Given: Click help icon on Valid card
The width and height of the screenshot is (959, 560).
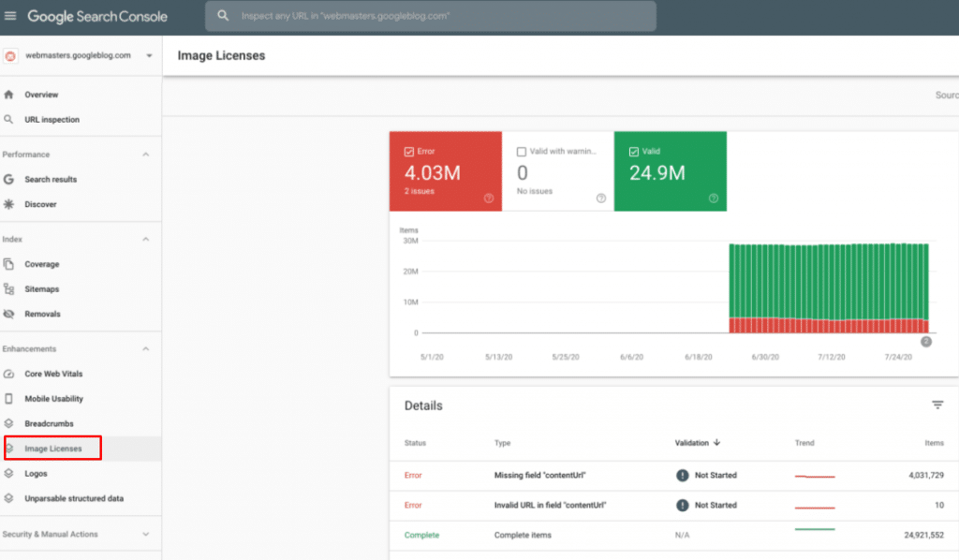Looking at the screenshot, I should [714, 199].
